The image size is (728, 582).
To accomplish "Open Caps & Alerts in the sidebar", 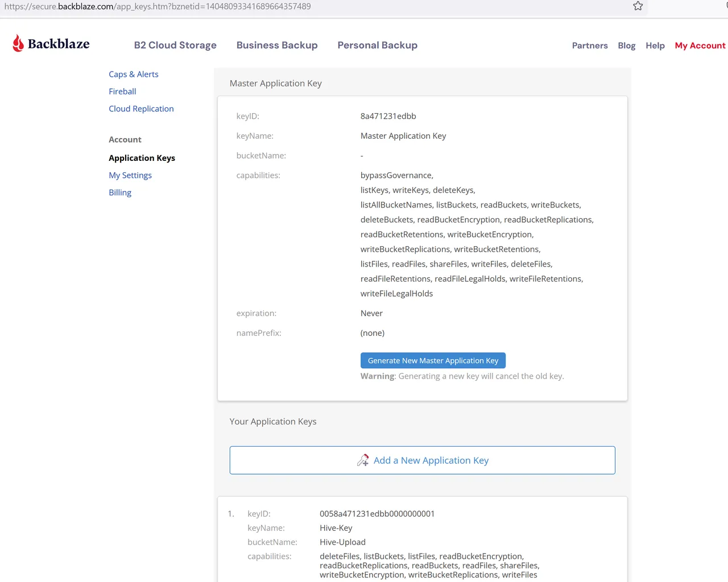I will point(134,74).
